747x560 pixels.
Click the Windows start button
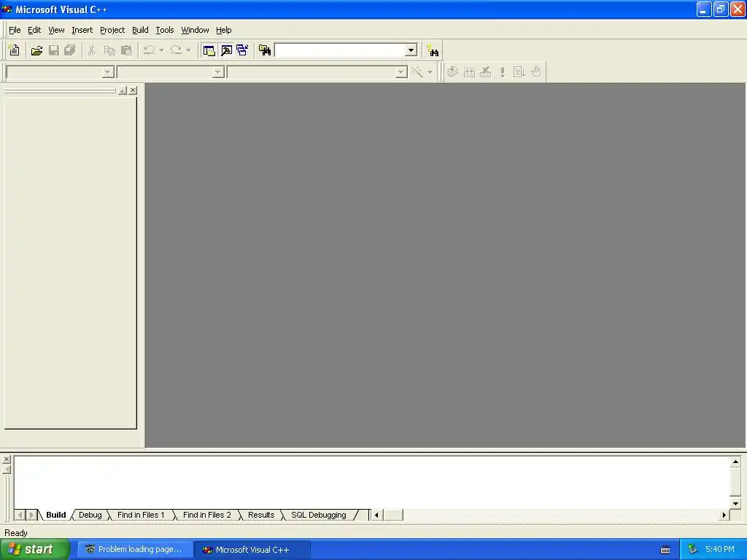coord(34,549)
